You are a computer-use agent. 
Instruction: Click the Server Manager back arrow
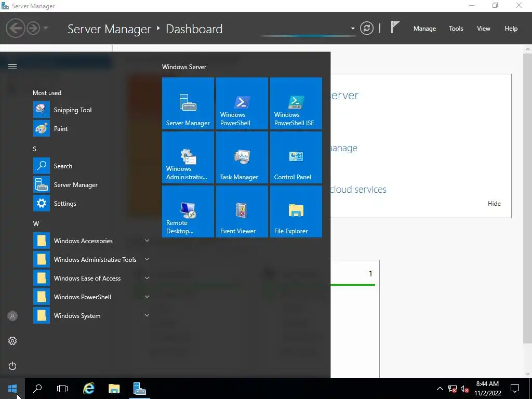[15, 28]
